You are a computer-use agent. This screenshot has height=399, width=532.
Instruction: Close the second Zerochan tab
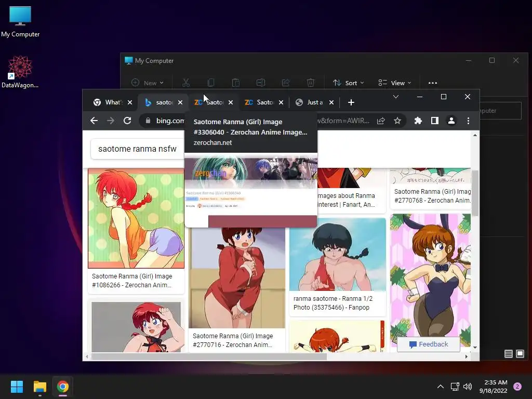pos(281,102)
